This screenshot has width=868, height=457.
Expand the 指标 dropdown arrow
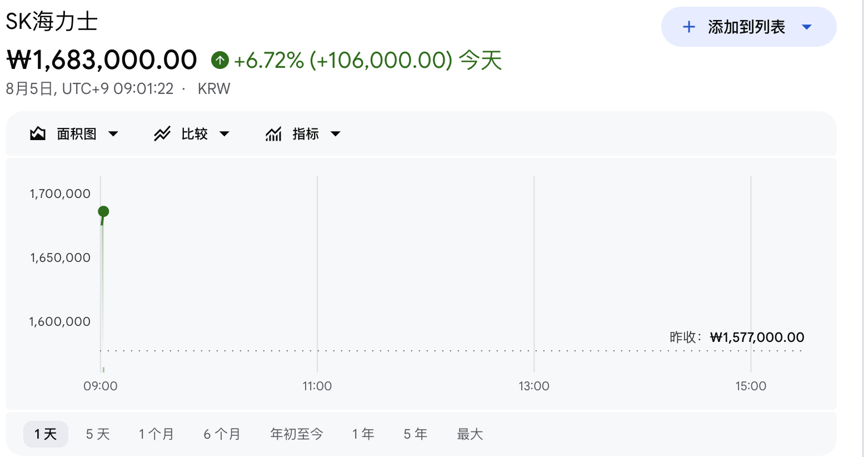pos(336,134)
